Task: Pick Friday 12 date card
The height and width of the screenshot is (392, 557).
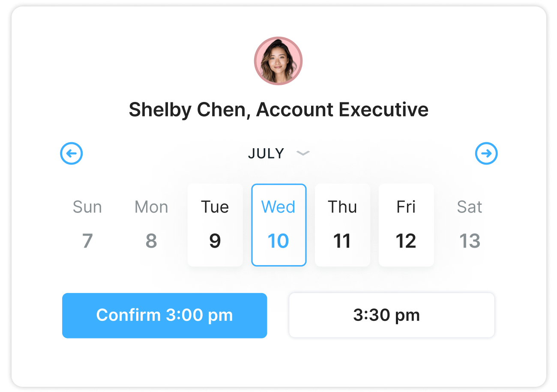Action: [x=406, y=225]
